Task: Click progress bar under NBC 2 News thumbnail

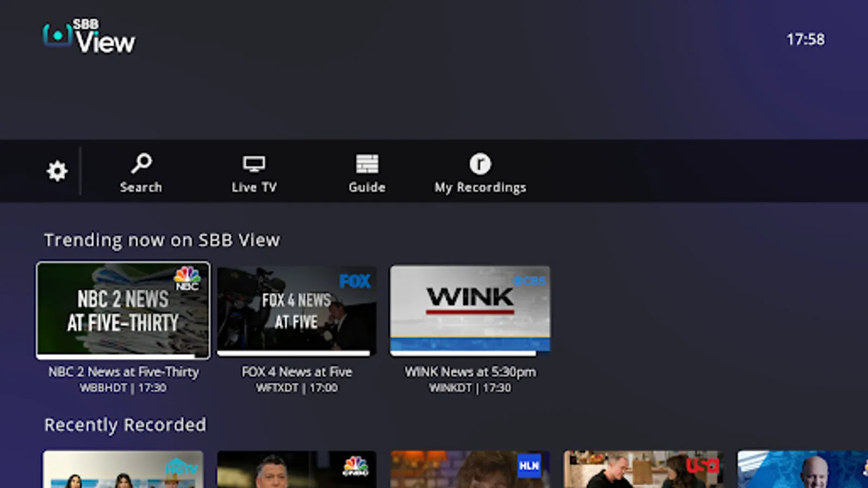Action: click(x=123, y=357)
